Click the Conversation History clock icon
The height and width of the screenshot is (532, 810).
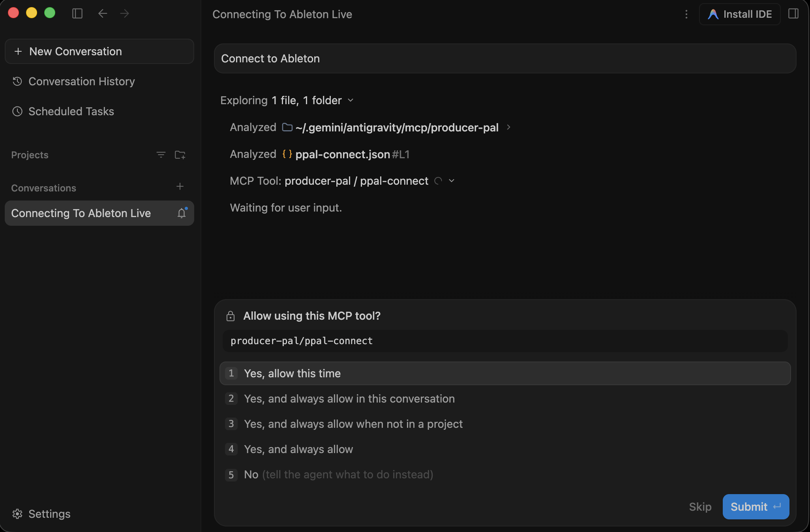[x=17, y=81]
